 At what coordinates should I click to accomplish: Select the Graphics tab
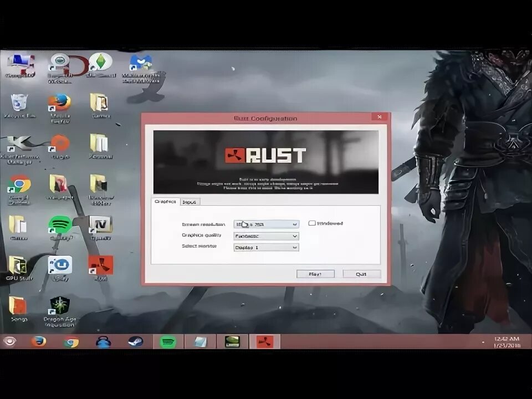pos(165,202)
